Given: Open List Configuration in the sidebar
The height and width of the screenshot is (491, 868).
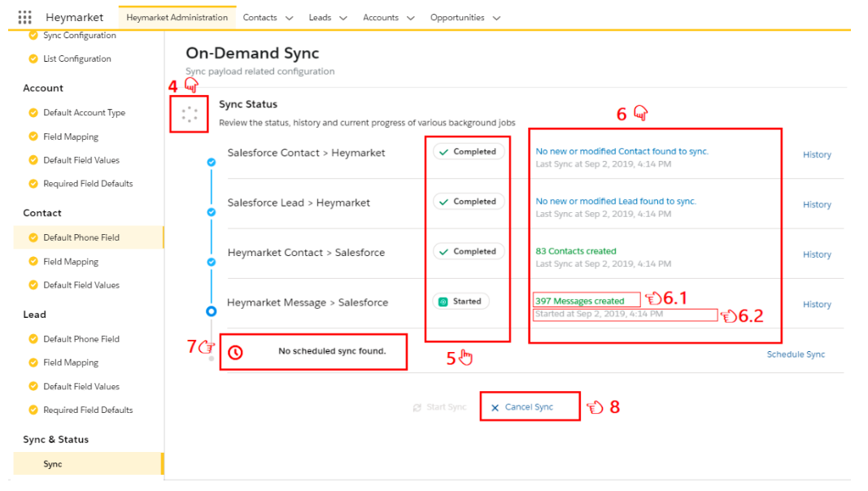Looking at the screenshot, I should [77, 59].
